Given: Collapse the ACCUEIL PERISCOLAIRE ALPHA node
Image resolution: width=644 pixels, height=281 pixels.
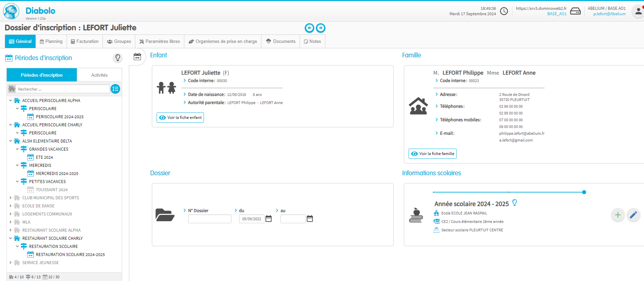Looking at the screenshot, I should point(10,100).
